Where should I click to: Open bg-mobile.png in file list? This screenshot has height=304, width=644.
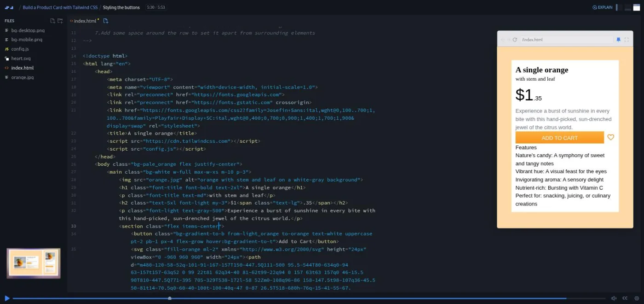point(27,40)
